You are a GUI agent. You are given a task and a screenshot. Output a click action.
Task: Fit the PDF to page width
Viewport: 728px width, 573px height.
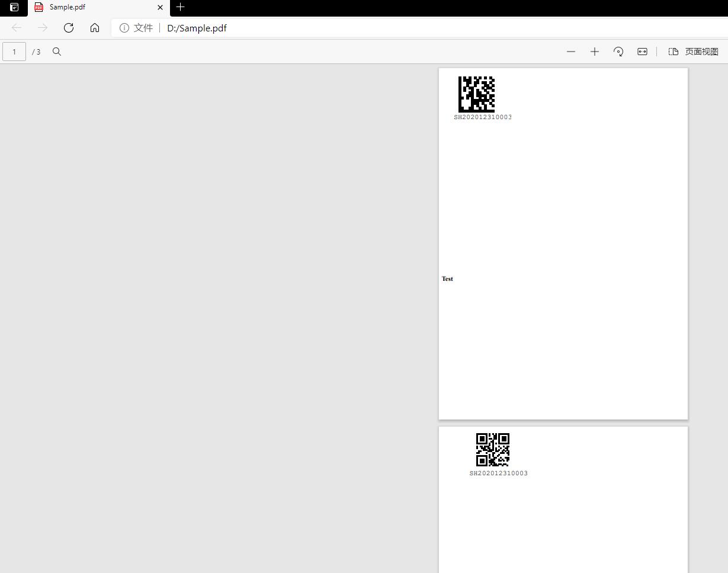pos(642,52)
